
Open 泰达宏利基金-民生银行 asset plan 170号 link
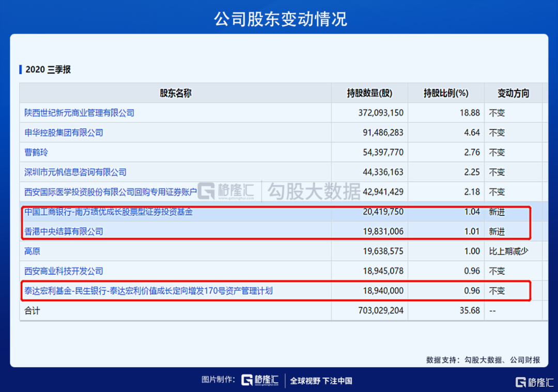[x=148, y=291]
